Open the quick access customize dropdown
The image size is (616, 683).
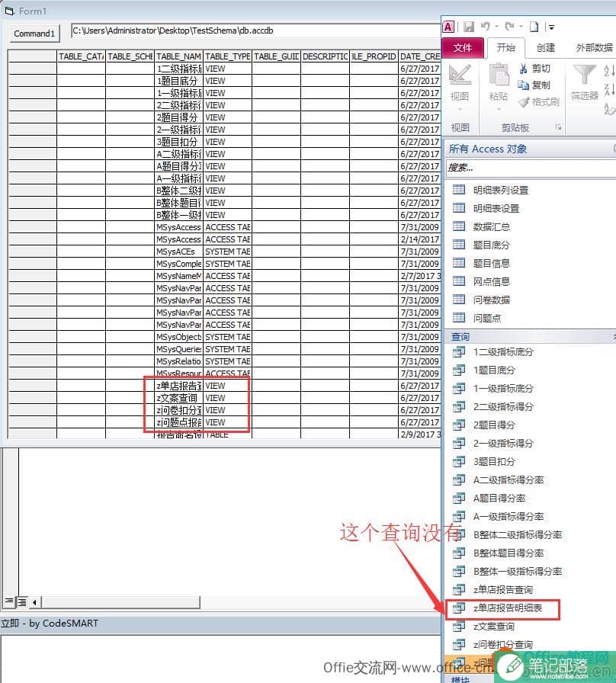(551, 27)
